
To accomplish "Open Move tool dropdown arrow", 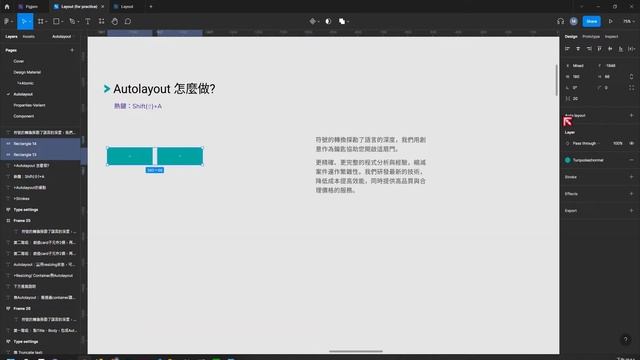I will tap(30, 22).
